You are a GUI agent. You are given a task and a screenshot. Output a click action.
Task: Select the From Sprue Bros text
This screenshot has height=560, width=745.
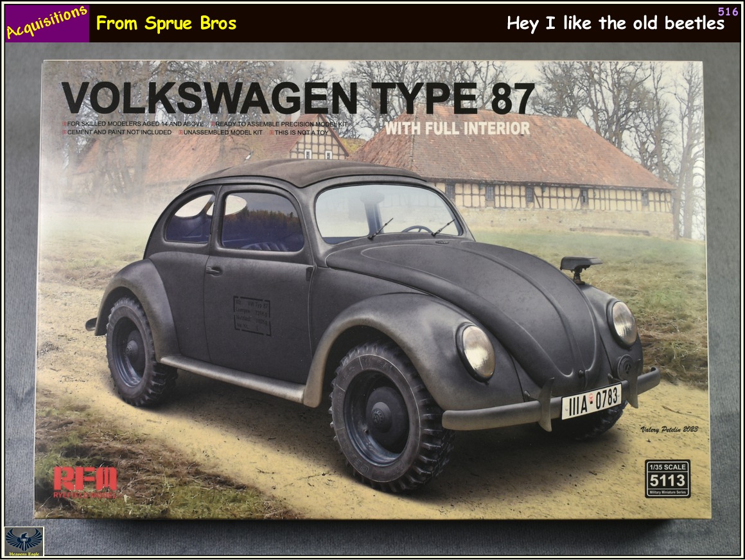pos(166,24)
